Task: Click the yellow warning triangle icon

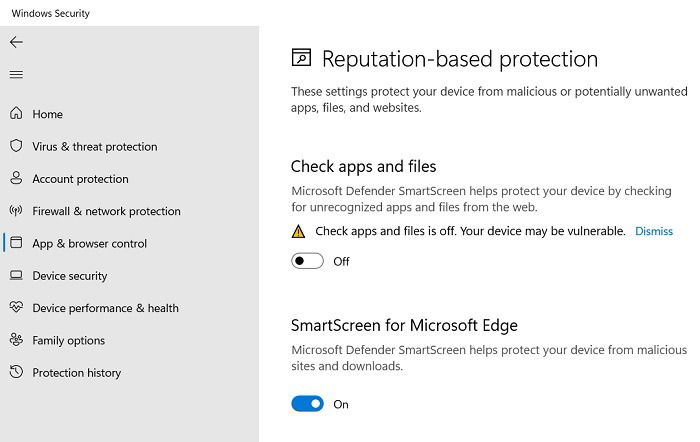Action: [298, 231]
